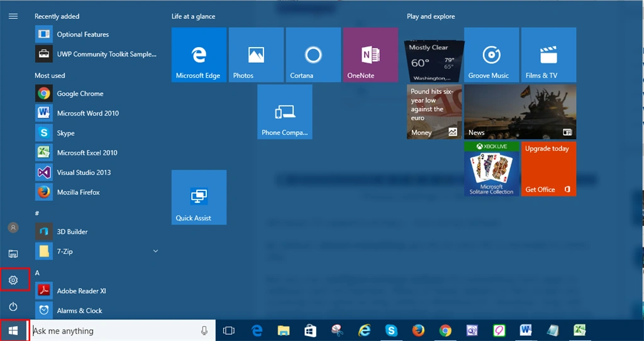644x341 pixels.
Task: Expand the hamburger menu at top left
Action: click(x=13, y=16)
